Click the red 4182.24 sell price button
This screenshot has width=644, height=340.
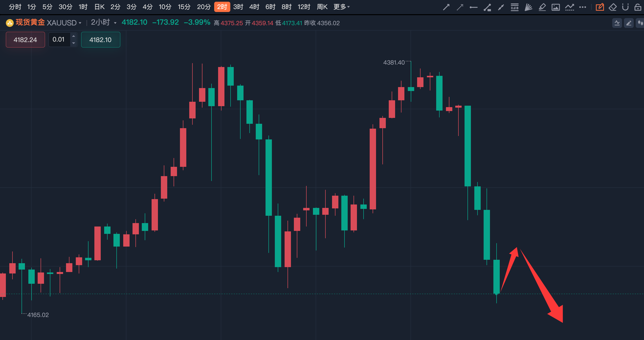pyautogui.click(x=25, y=40)
